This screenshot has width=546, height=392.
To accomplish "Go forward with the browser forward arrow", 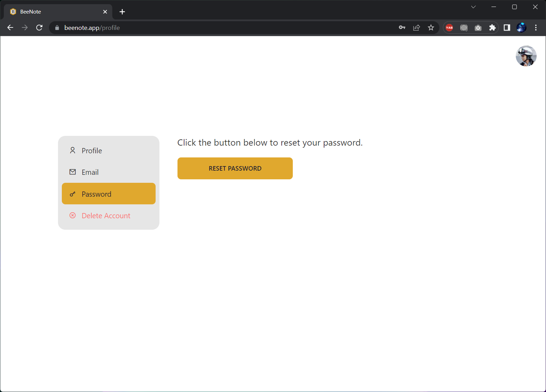I will point(25,27).
